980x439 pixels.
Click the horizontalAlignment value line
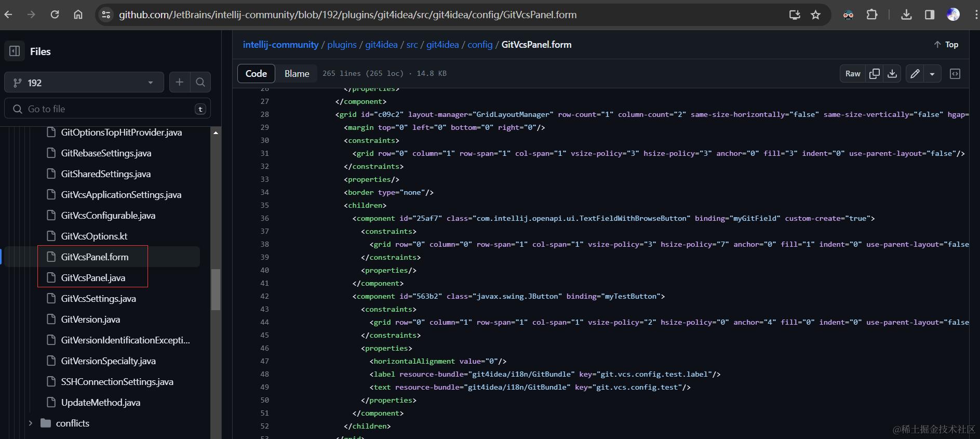438,361
